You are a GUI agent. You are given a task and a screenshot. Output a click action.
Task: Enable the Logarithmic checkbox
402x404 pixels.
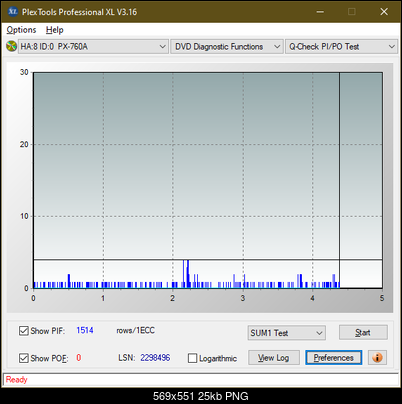tap(192, 358)
